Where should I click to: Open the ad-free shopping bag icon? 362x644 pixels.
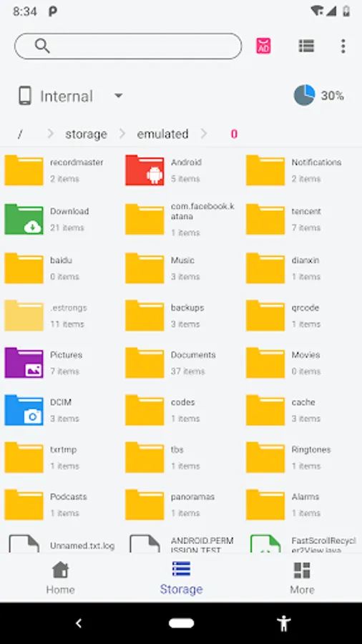[x=263, y=46]
